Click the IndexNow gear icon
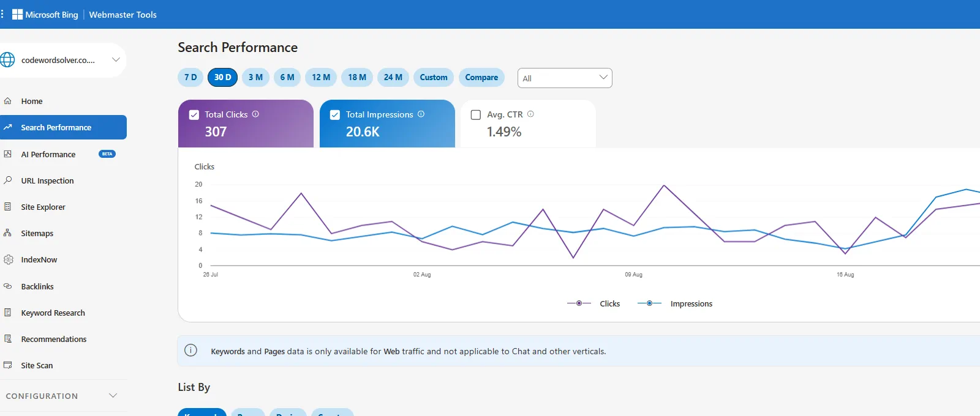 click(x=8, y=259)
